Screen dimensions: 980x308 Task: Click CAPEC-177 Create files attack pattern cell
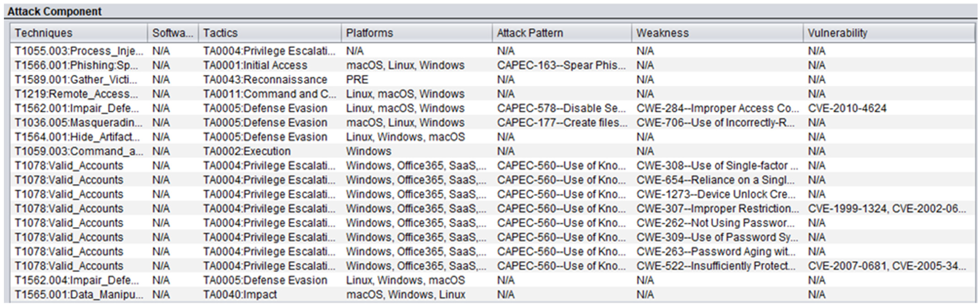pyautogui.click(x=562, y=123)
